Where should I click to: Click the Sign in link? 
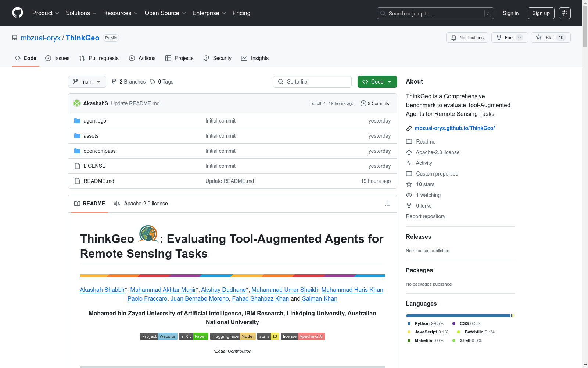tap(511, 13)
